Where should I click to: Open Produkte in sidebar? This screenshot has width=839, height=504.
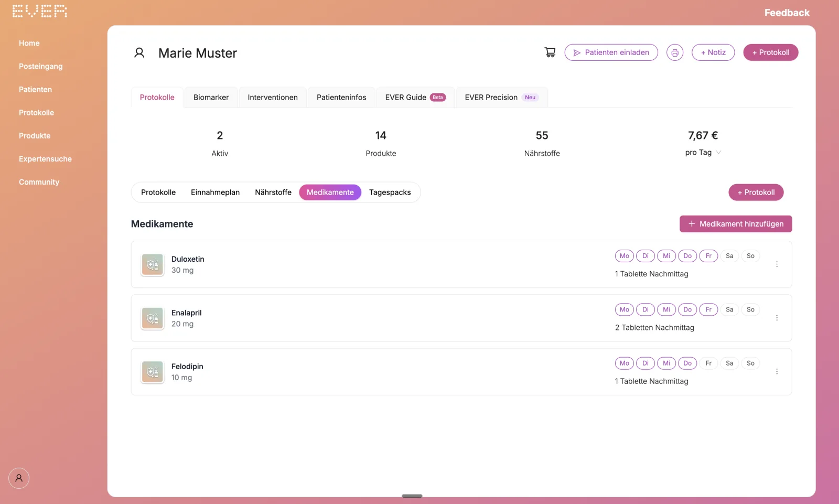pos(35,135)
